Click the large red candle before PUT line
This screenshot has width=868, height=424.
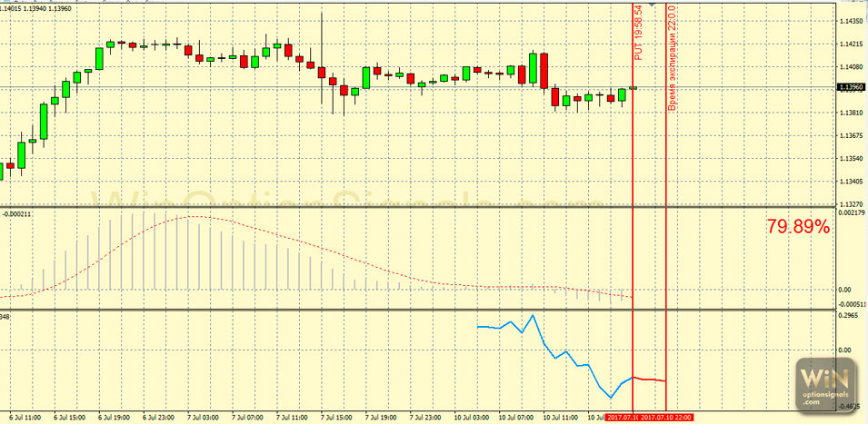(544, 70)
